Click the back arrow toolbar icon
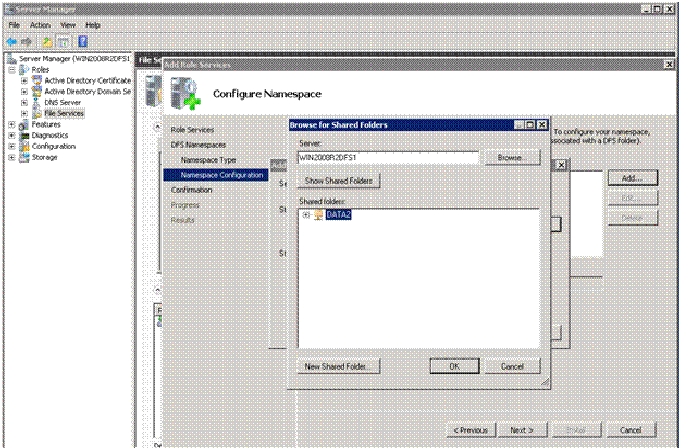 [12, 42]
